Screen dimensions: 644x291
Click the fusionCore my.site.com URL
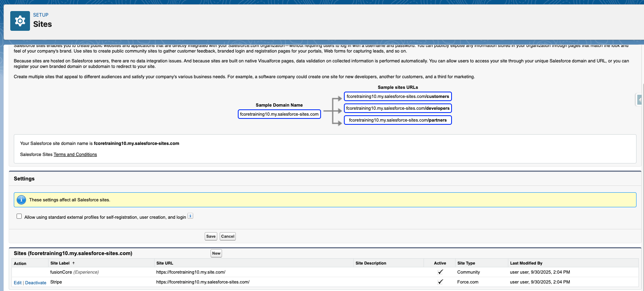pos(191,272)
